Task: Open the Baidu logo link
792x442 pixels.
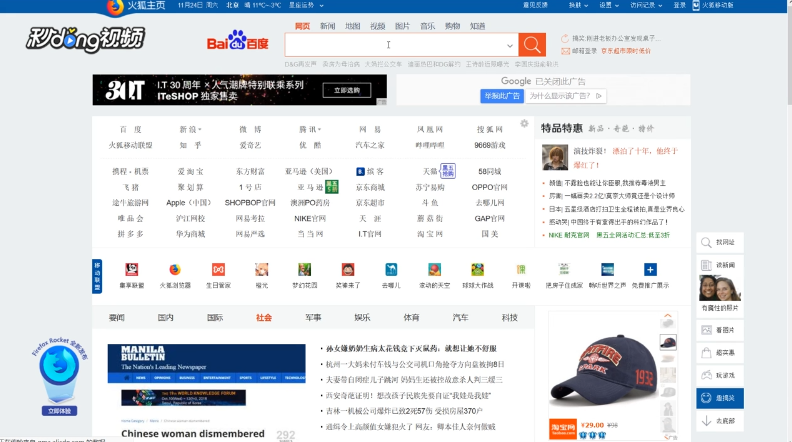Action: click(237, 41)
